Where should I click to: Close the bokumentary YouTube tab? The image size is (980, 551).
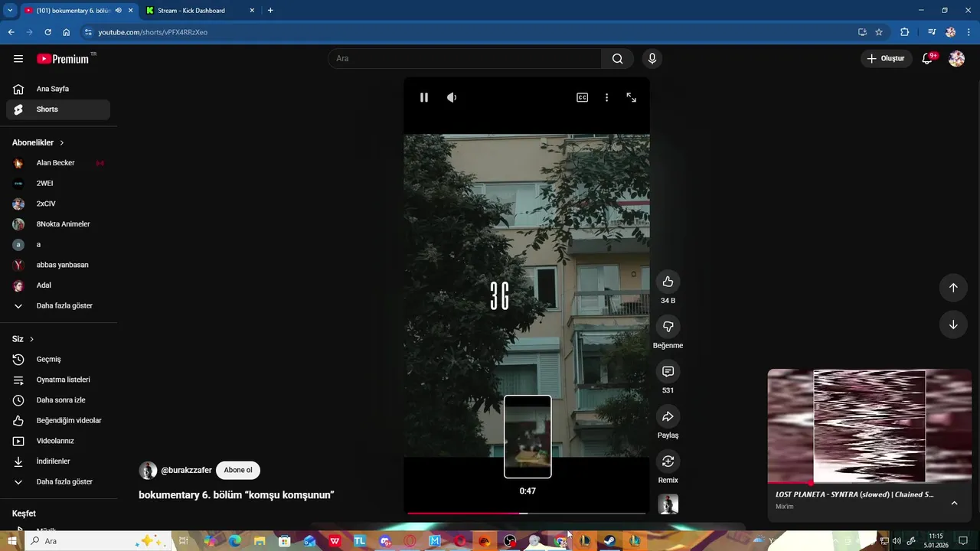coord(130,11)
